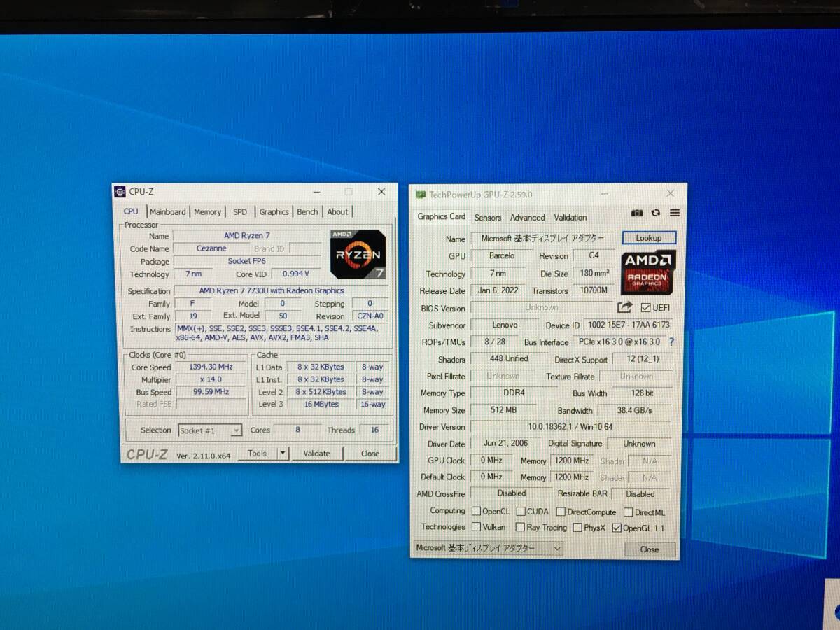Click the Release Date value Jan 6, 2022
Viewport: 840px width, 630px height.
pyautogui.click(x=498, y=290)
